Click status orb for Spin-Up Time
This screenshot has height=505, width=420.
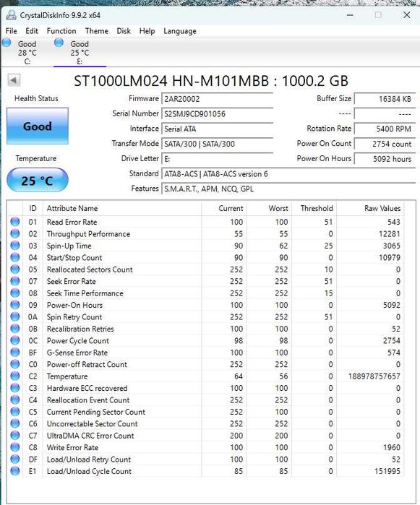point(15,246)
